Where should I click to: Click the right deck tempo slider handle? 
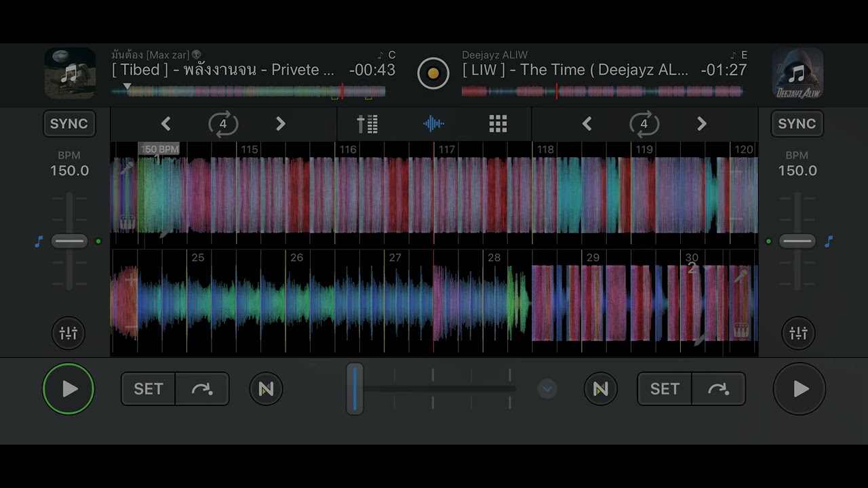point(797,241)
